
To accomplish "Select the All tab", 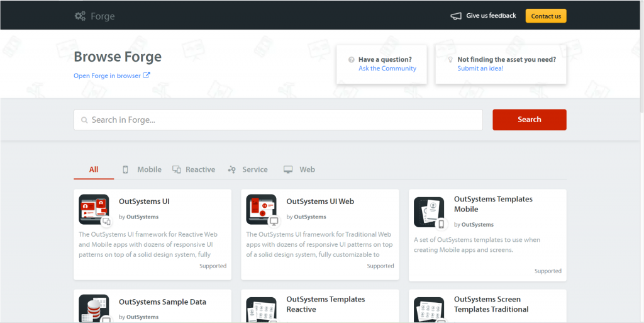I will [x=94, y=169].
